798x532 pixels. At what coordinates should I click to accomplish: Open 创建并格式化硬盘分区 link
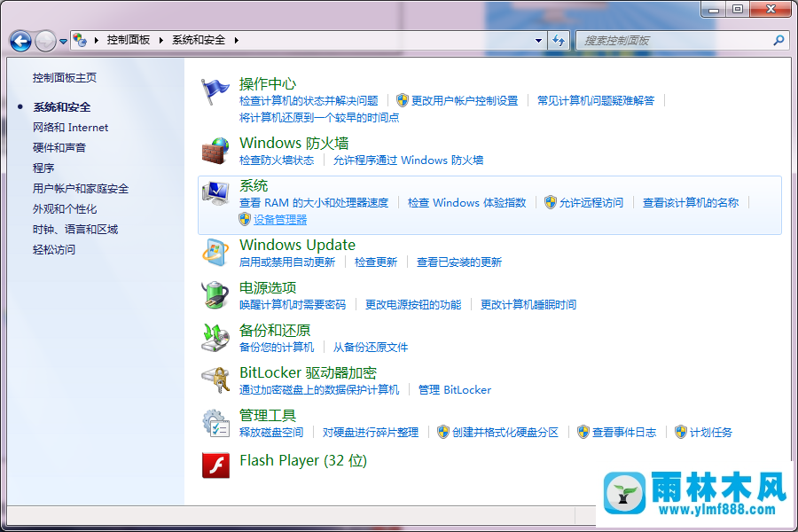tap(505, 432)
